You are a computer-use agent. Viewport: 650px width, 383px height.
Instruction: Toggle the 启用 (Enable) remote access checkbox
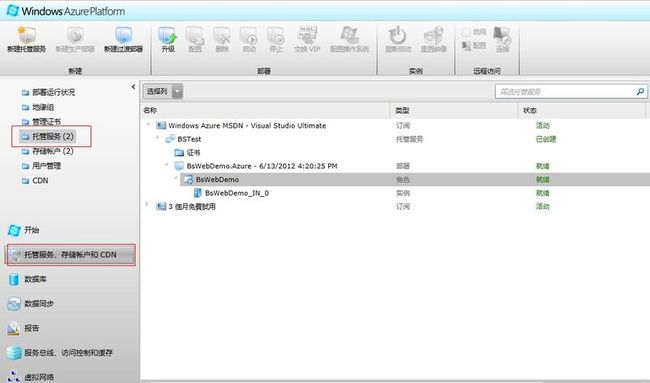point(466,32)
